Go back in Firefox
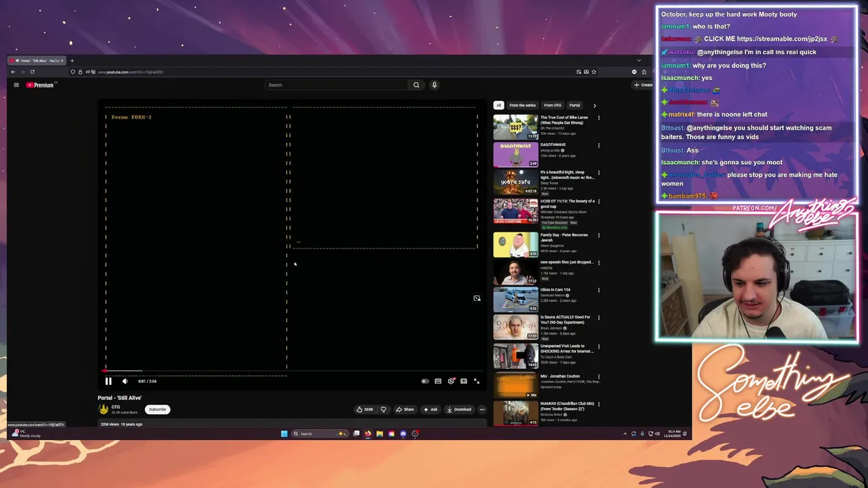The width and height of the screenshot is (868, 488). pos(13,72)
